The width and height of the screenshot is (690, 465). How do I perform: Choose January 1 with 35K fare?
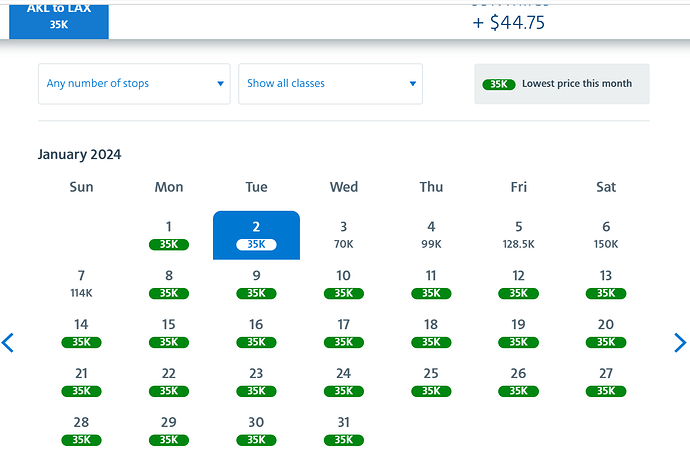169,235
